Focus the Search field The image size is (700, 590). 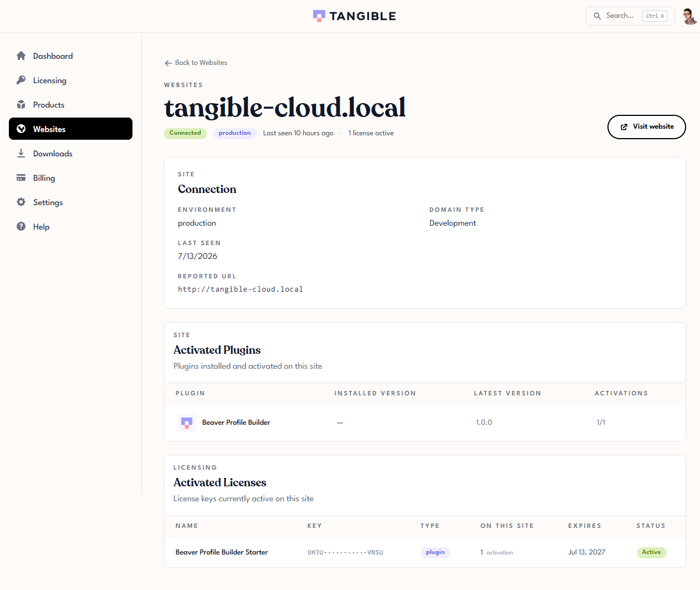click(x=630, y=16)
